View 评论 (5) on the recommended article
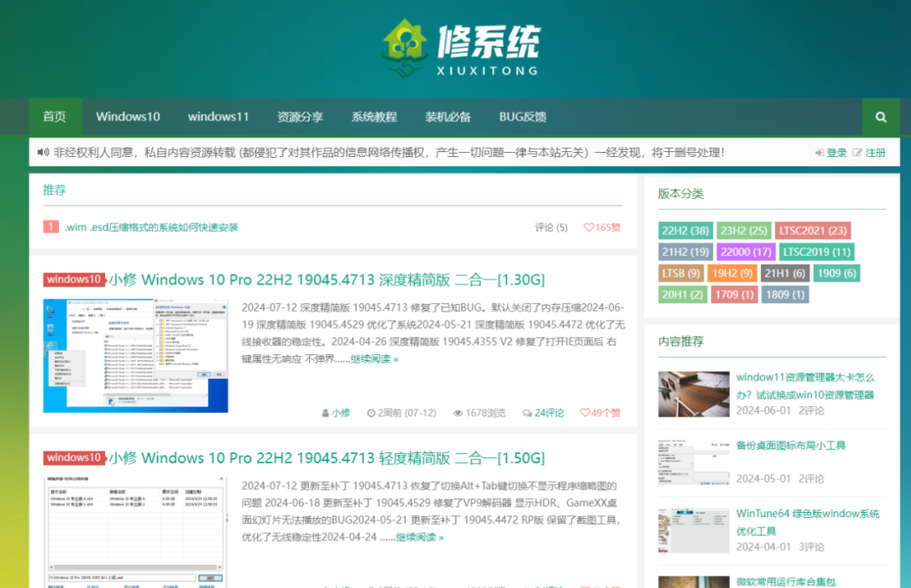This screenshot has width=911, height=588. pyautogui.click(x=551, y=227)
